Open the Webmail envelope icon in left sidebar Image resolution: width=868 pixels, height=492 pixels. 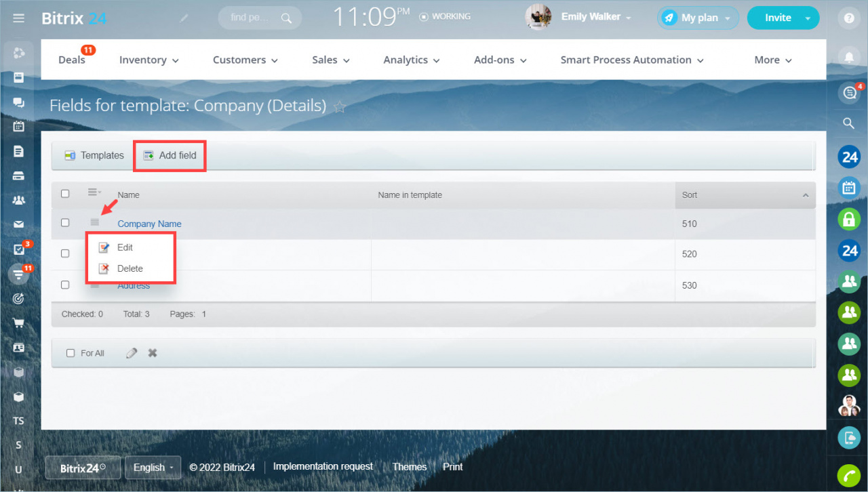pyautogui.click(x=19, y=224)
